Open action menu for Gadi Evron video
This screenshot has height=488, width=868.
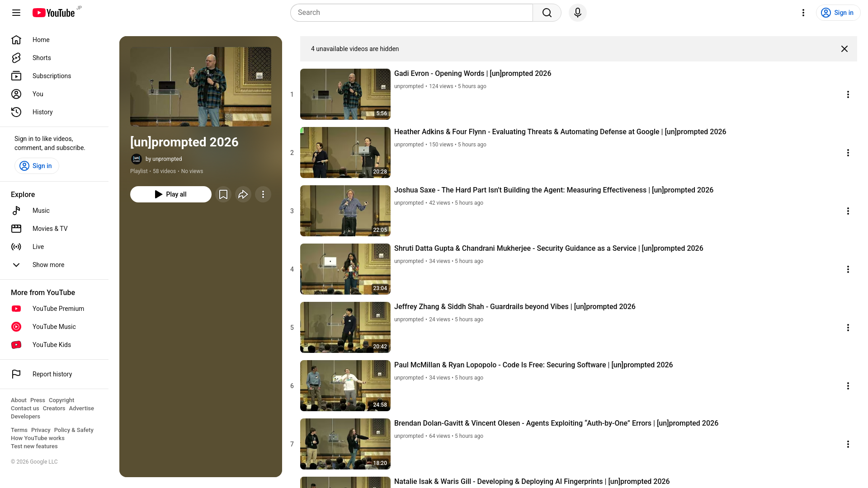coord(848,94)
